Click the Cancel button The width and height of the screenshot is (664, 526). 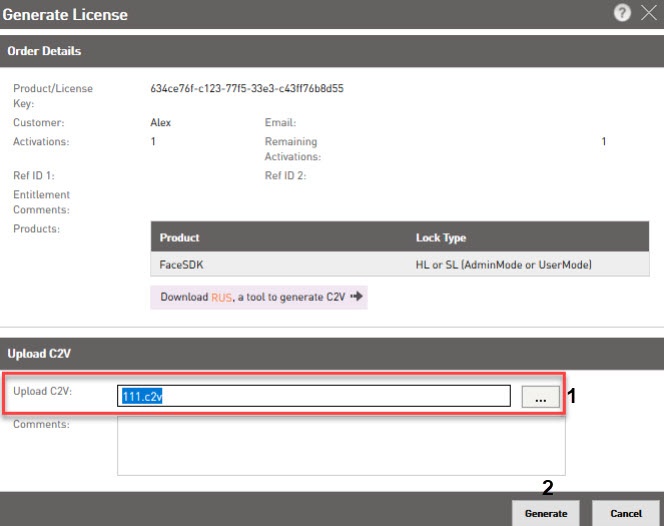coord(626,513)
